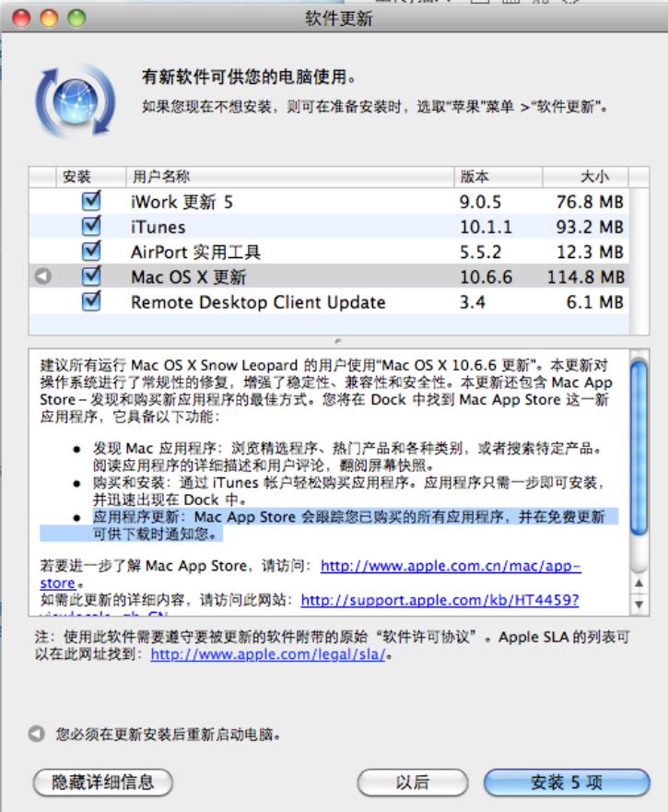668x812 pixels.
Task: Zoom the window with the green button
Action: click(76, 18)
